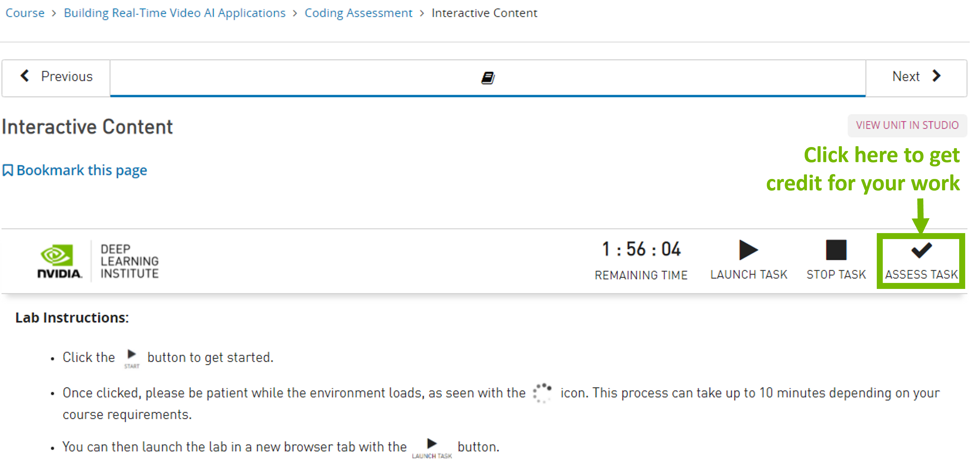
Task: Open the Coding Assessment breadcrumb link
Action: [358, 13]
